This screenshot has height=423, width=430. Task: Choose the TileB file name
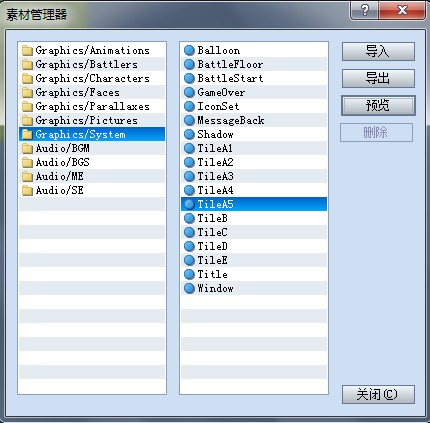212,218
